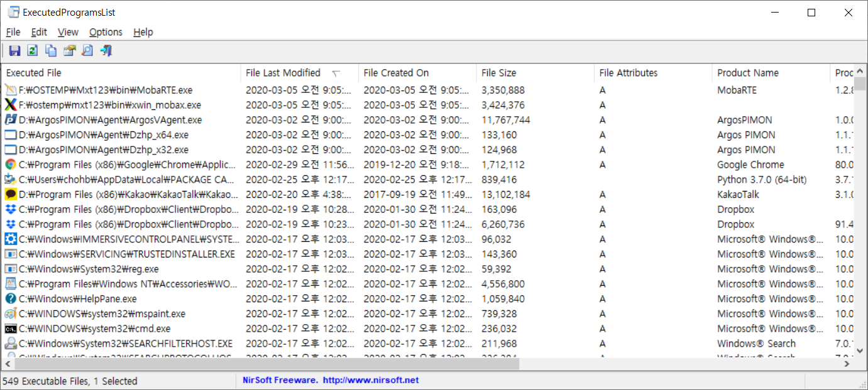Screen dimensions: 868x390
Task: Open the Properties toolbar icon
Action: tap(69, 51)
